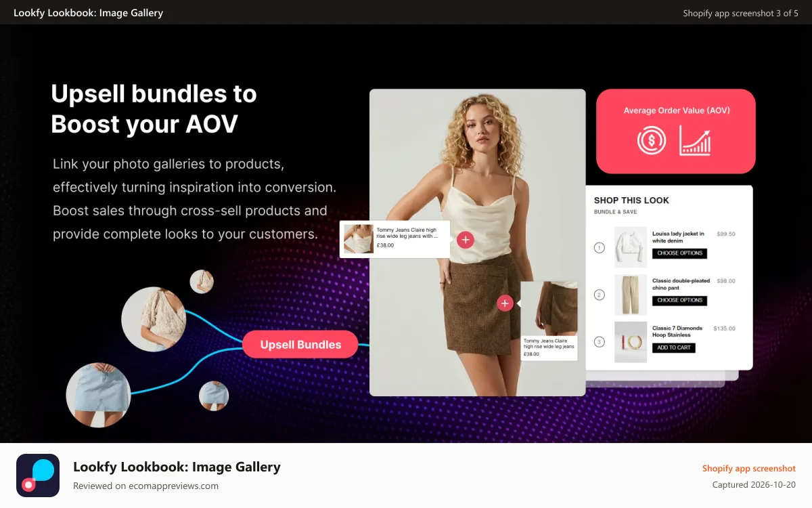This screenshot has width=812, height=508.
Task: Click the white top thumbnail in hotspot popup
Action: [x=359, y=239]
